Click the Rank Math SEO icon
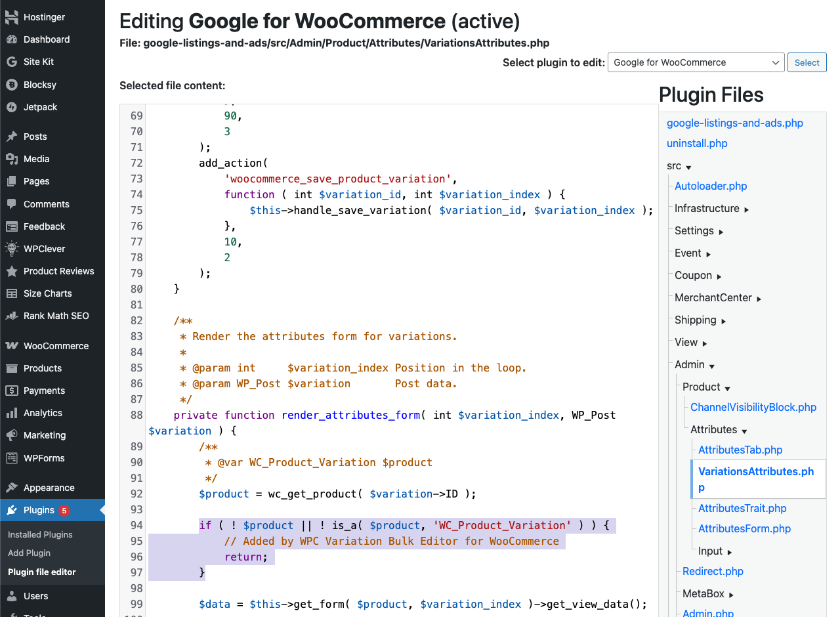Image resolution: width=840 pixels, height=617 pixels. pyautogui.click(x=11, y=316)
